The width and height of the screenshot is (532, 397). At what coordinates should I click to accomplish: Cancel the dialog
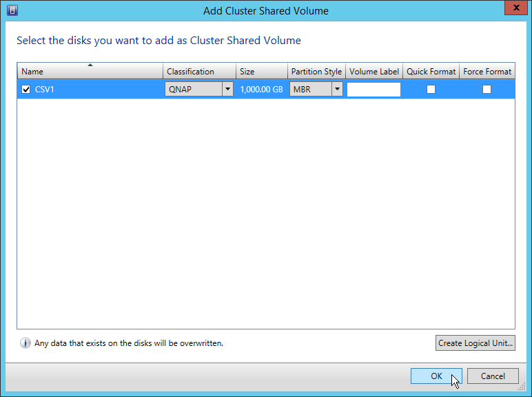pos(493,376)
